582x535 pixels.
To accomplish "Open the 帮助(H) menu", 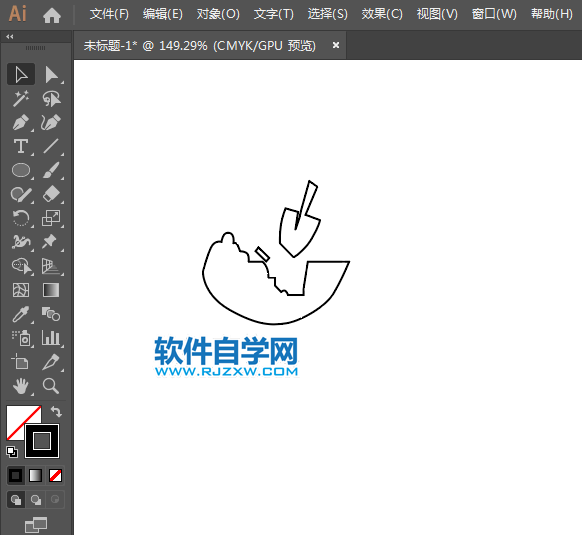I will point(552,14).
